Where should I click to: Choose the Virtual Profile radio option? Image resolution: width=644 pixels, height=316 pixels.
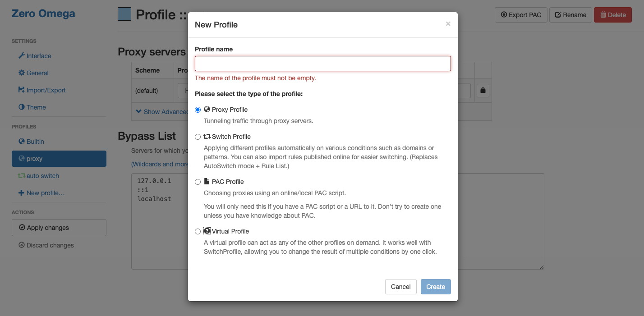tap(198, 231)
